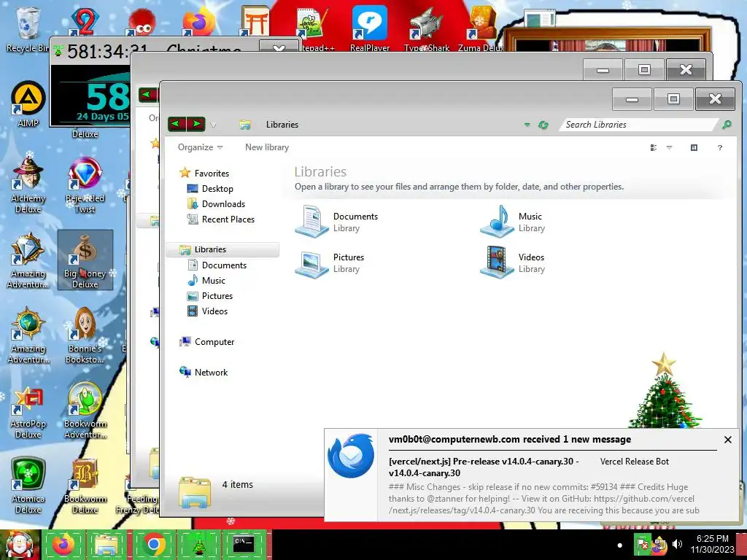Click the green Forward arrow in Libraries window
The width and height of the screenshot is (747, 560).
[196, 124]
